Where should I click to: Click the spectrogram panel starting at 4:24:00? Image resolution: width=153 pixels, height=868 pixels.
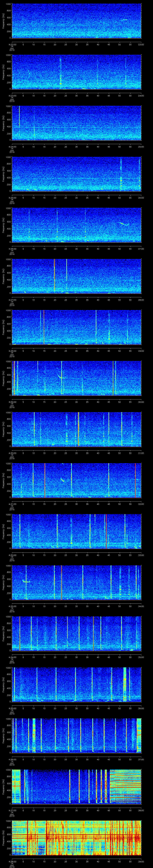77,123
